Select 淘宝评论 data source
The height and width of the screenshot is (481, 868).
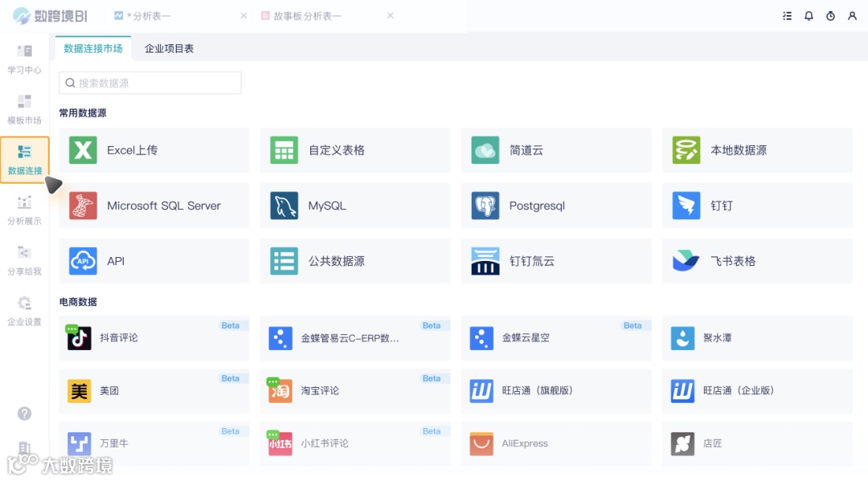coord(355,391)
